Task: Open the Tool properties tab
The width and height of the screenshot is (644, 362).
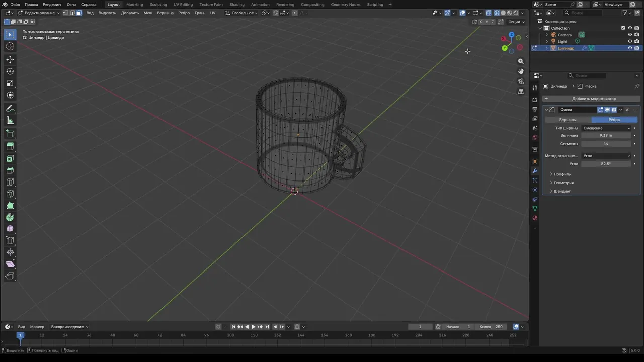Action: tap(535, 88)
